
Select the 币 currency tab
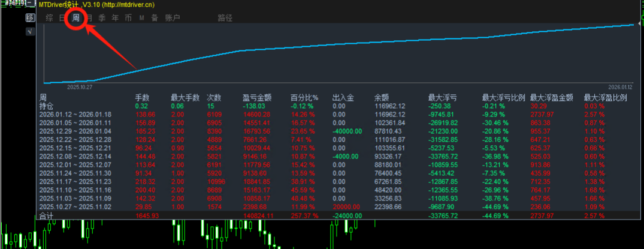pos(128,18)
